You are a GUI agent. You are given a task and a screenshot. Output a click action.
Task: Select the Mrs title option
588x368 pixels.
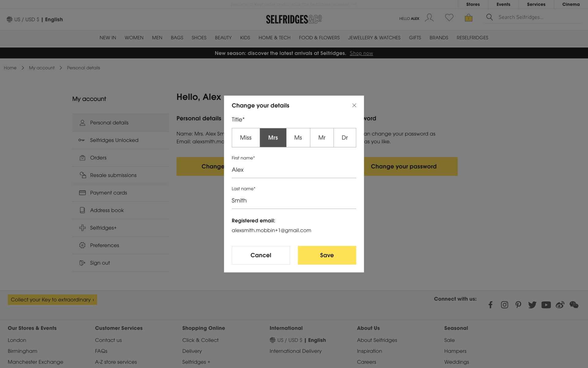tap(273, 138)
